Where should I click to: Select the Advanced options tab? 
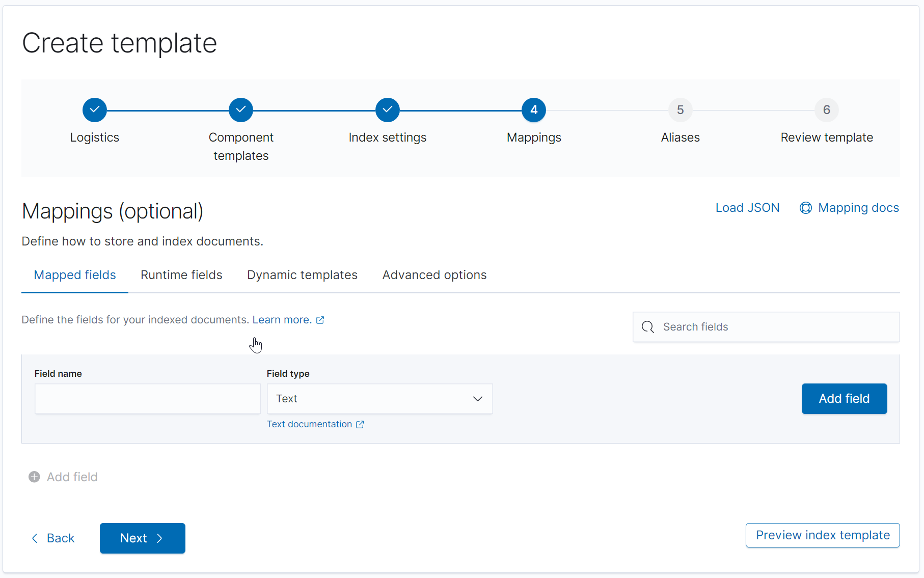[434, 275]
